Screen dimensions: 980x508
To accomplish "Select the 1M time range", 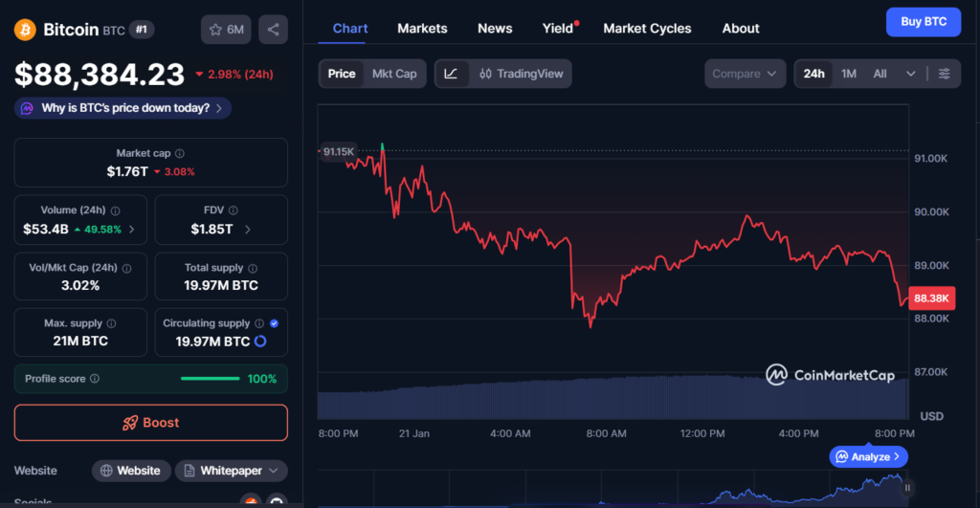I will [x=849, y=74].
